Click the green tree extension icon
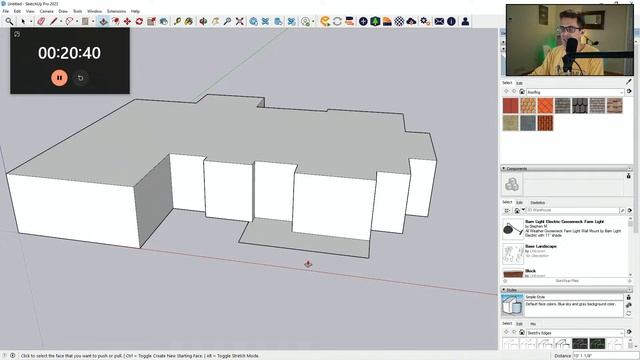This screenshot has width=640, height=360. click(375, 21)
